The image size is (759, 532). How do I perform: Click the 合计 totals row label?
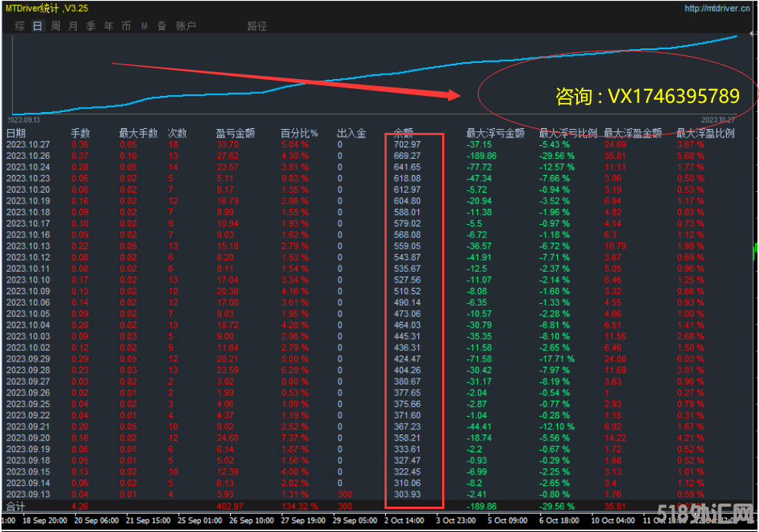tap(16, 507)
